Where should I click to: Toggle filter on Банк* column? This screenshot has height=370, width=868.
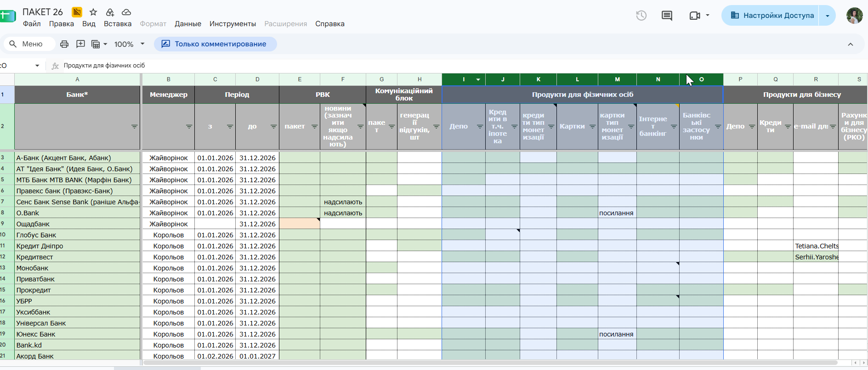(x=134, y=127)
